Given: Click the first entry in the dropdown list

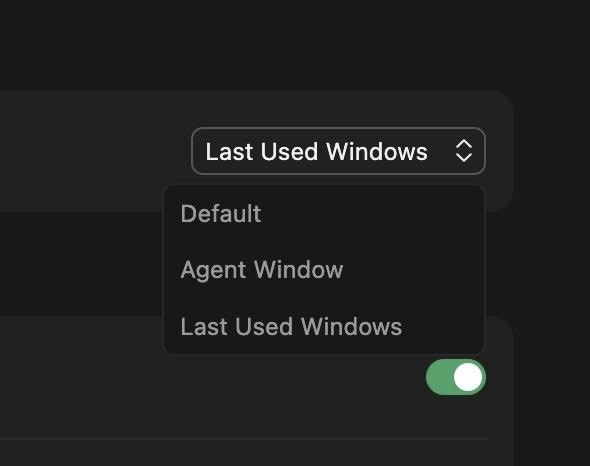Looking at the screenshot, I should [x=324, y=213].
